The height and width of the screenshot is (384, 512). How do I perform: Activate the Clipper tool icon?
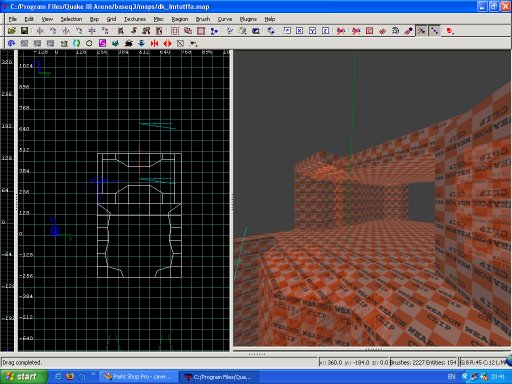214,31
